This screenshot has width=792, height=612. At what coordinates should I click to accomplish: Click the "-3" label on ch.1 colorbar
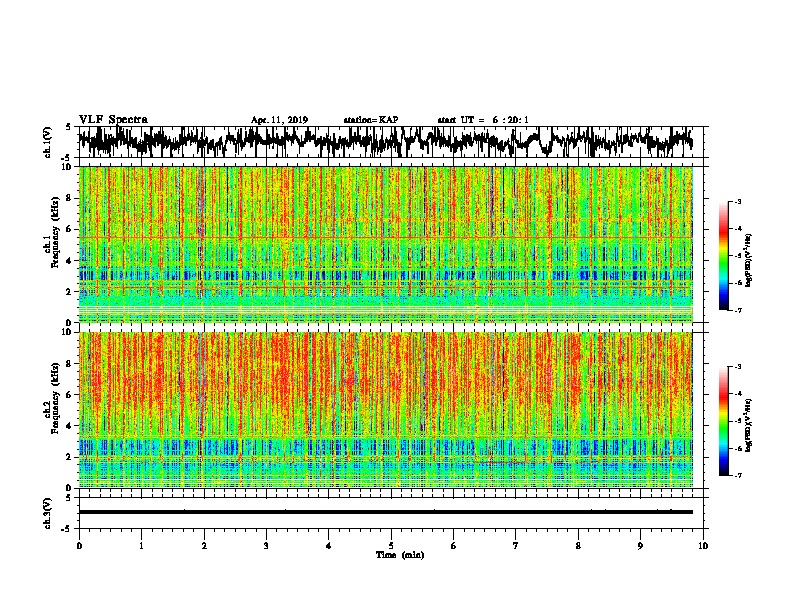[737, 202]
